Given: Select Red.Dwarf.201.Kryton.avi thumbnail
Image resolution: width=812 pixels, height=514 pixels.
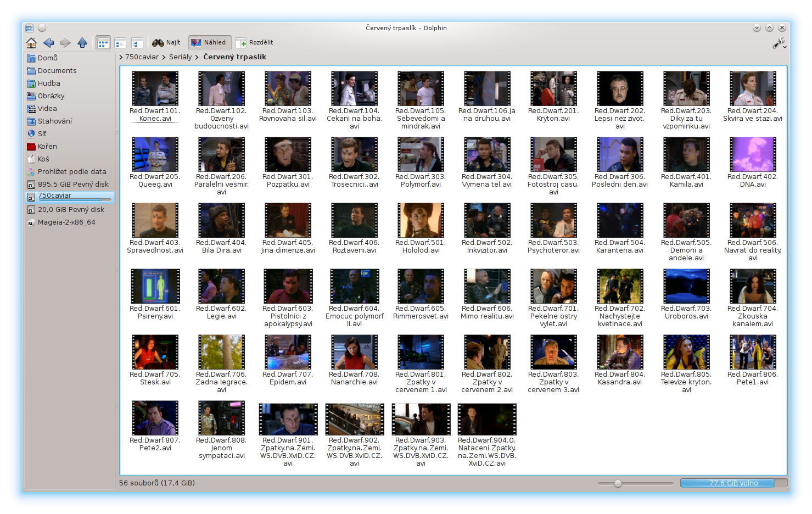Looking at the screenshot, I should coord(553,88).
